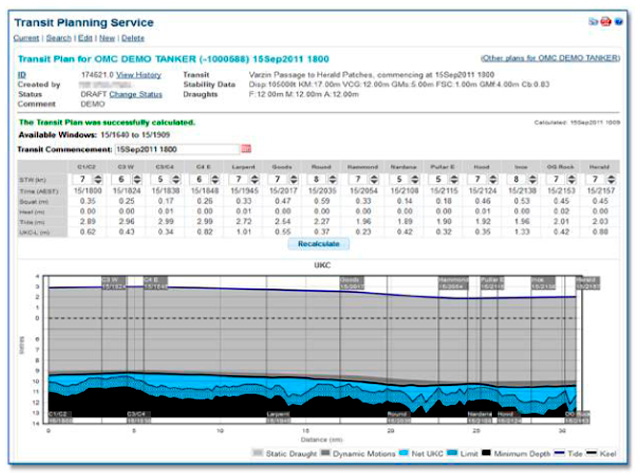Open the View History link
The image size is (640, 475).
point(138,75)
